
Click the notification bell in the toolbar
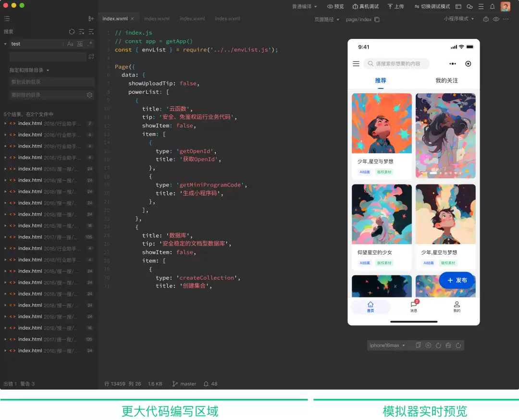(492, 6)
